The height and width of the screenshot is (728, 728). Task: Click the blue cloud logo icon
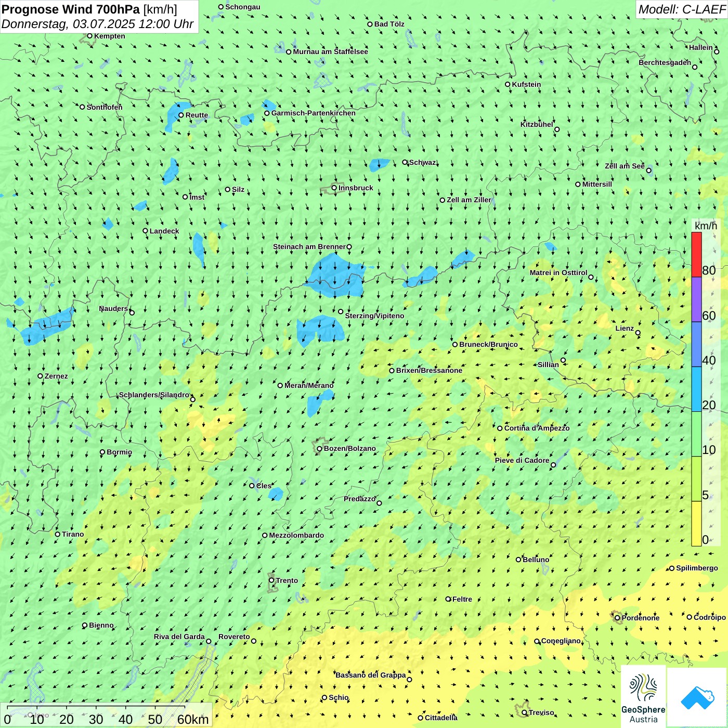tap(697, 698)
